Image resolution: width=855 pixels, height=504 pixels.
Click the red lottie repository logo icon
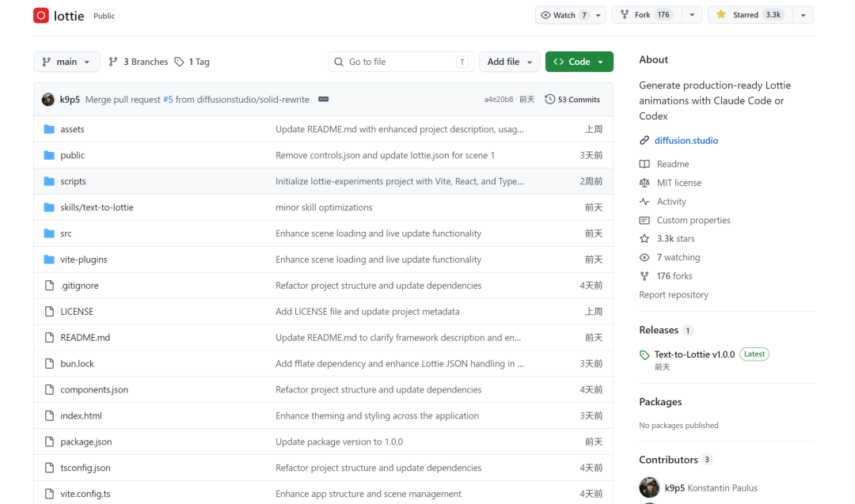pos(41,15)
